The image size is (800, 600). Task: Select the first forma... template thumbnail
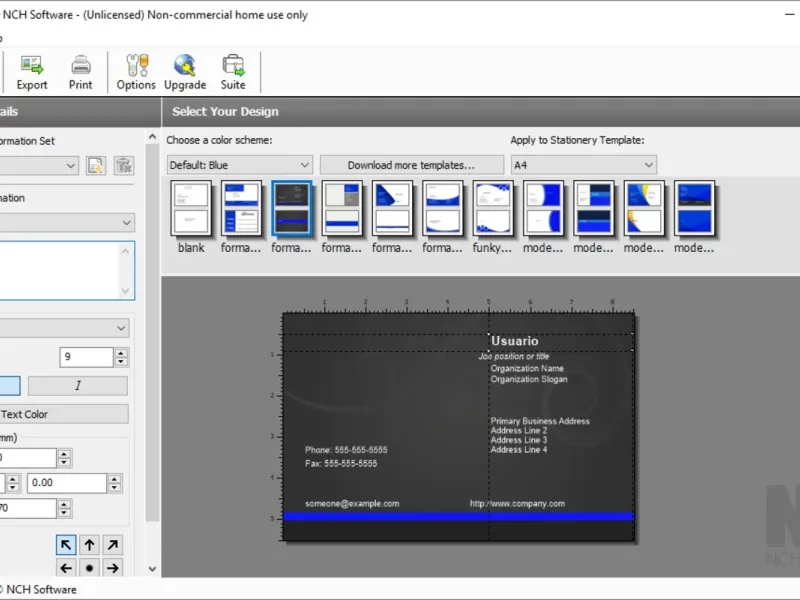pos(241,208)
